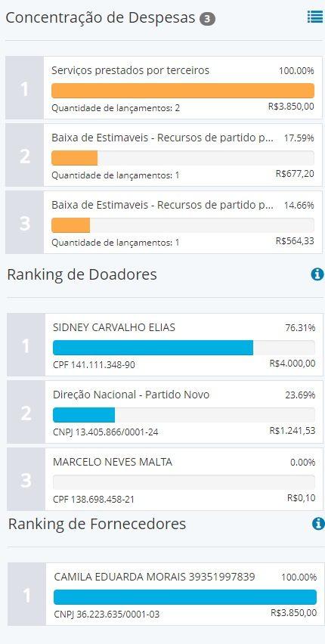Click the Baixa de Estimaveis 14.66% expense item
Screen dimensions: 325x644
click(183, 222)
